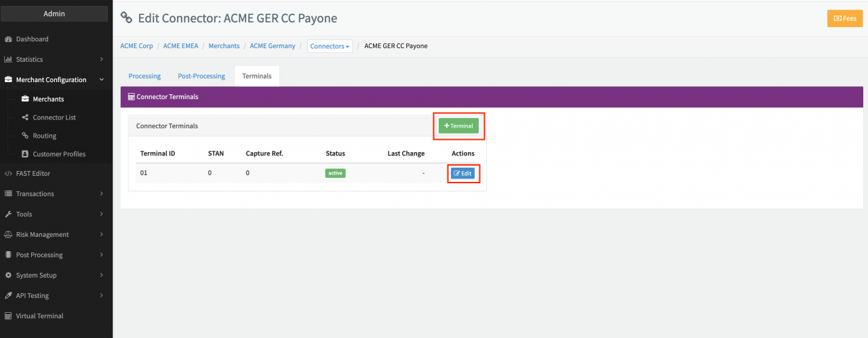The height and width of the screenshot is (338, 868).
Task: Add a new Terminal with green button
Action: coord(458,126)
